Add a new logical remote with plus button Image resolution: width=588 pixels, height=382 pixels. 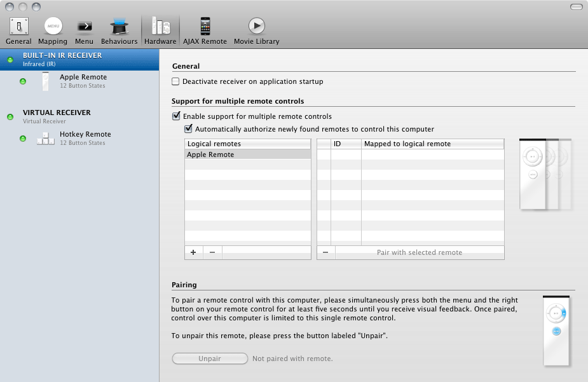click(x=193, y=252)
